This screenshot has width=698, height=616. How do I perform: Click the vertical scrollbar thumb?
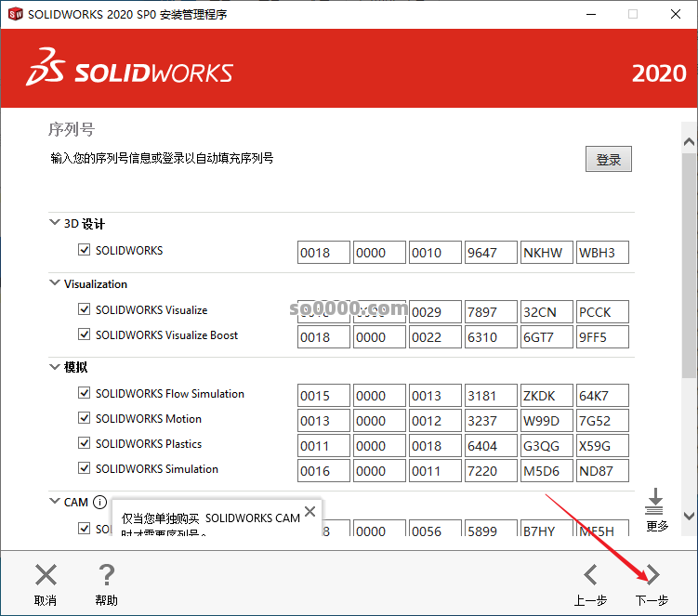click(689, 266)
